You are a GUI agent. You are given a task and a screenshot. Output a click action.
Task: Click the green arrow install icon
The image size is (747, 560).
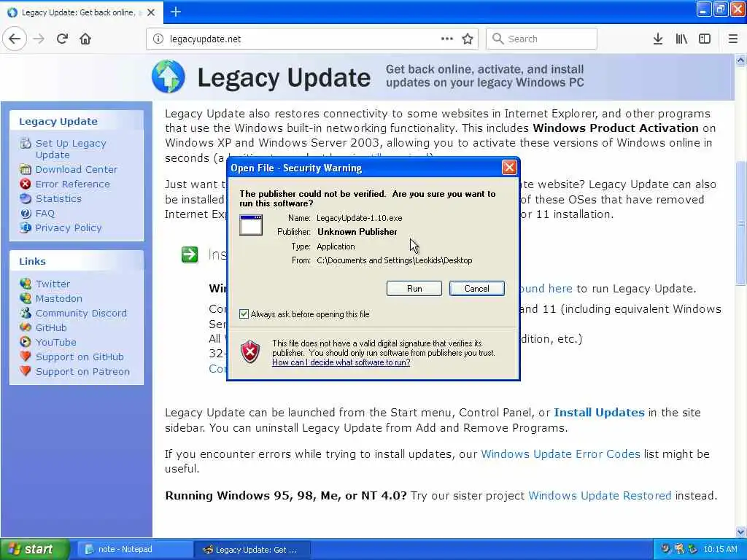190,254
